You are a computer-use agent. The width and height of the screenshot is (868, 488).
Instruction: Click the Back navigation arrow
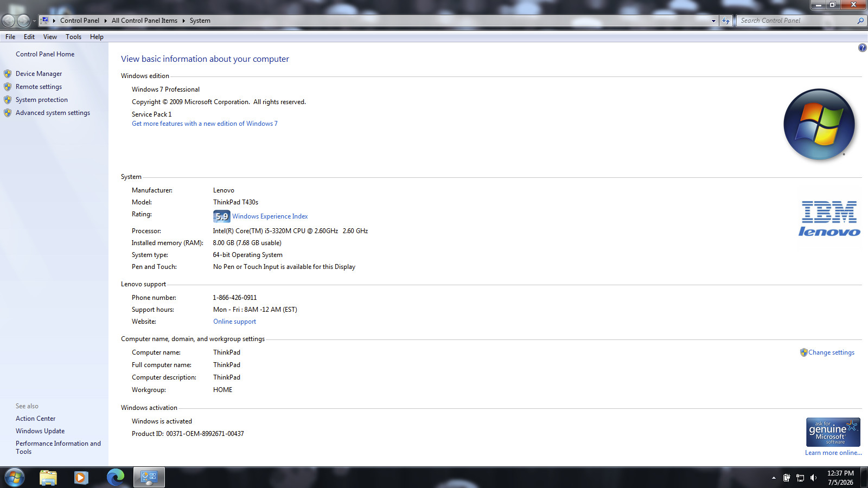[x=8, y=21]
